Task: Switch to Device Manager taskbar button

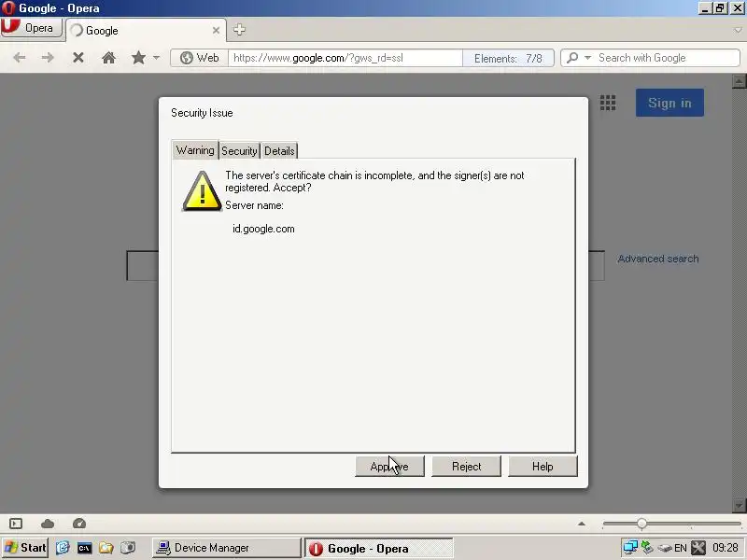Action: tap(226, 548)
